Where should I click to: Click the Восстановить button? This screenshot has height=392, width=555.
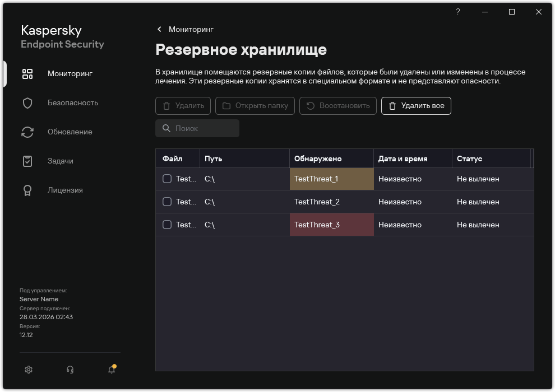(x=337, y=106)
